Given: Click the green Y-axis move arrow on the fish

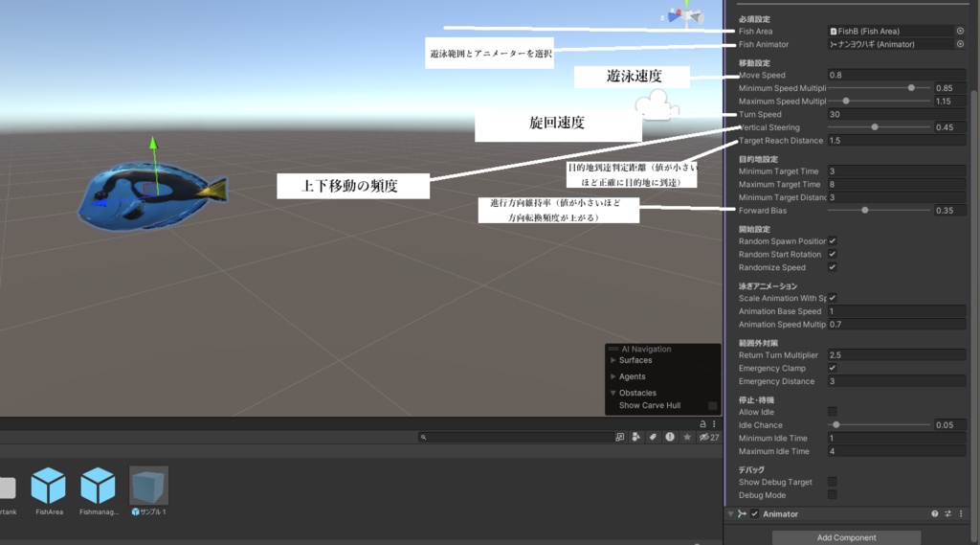Looking at the screenshot, I should pyautogui.click(x=154, y=143).
